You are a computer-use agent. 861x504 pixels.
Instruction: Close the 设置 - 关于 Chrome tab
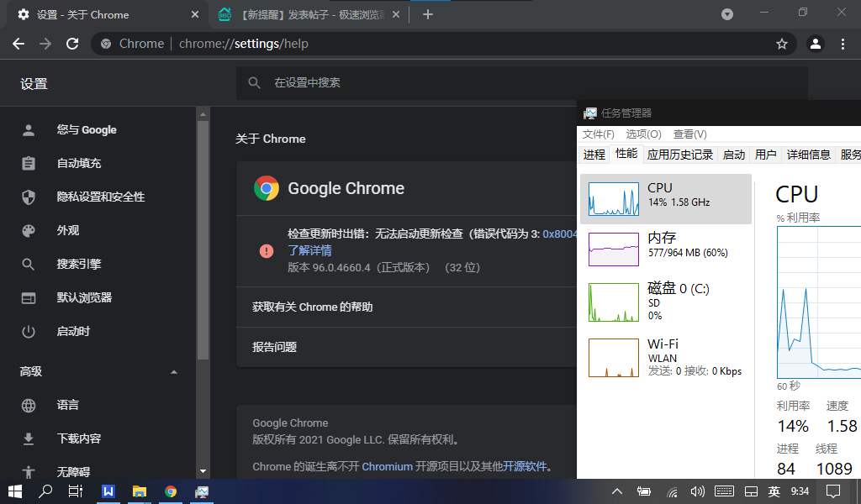tap(195, 15)
